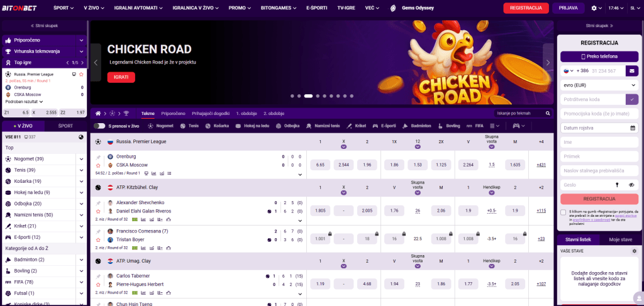
Task: Switch to the Moje stave tab
Action: 621,239
